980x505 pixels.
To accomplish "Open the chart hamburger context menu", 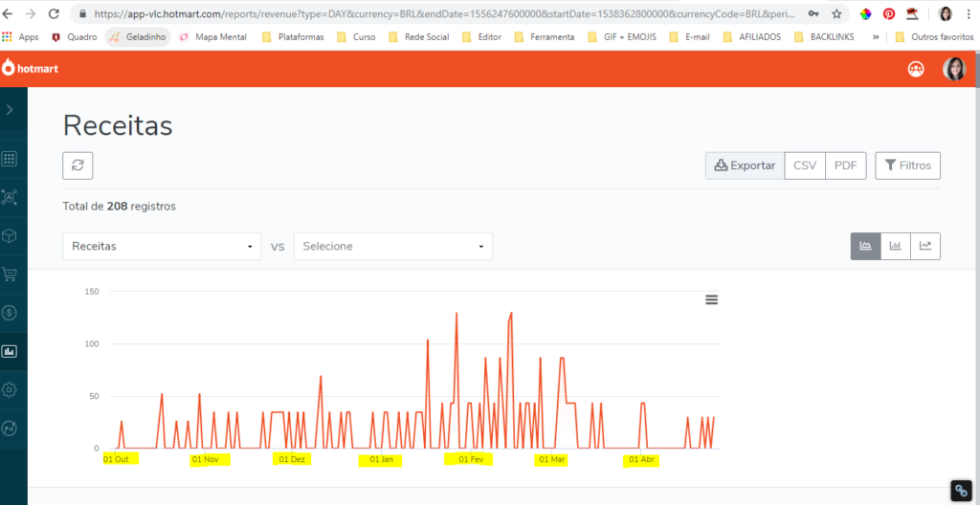I will [711, 299].
